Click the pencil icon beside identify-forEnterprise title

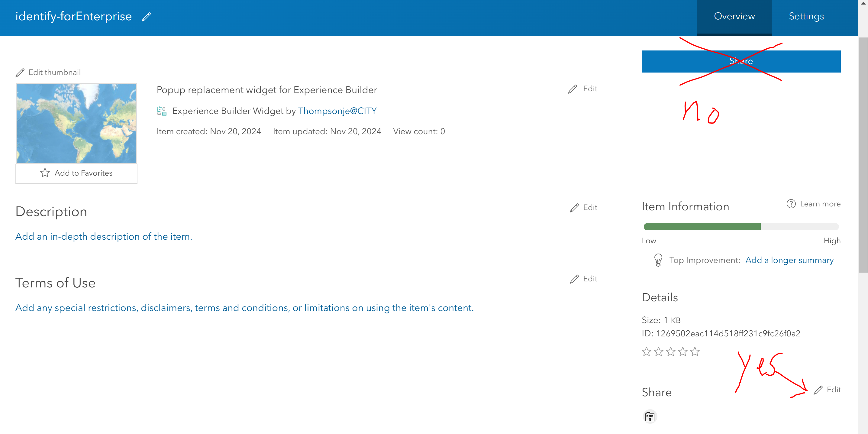click(x=146, y=17)
